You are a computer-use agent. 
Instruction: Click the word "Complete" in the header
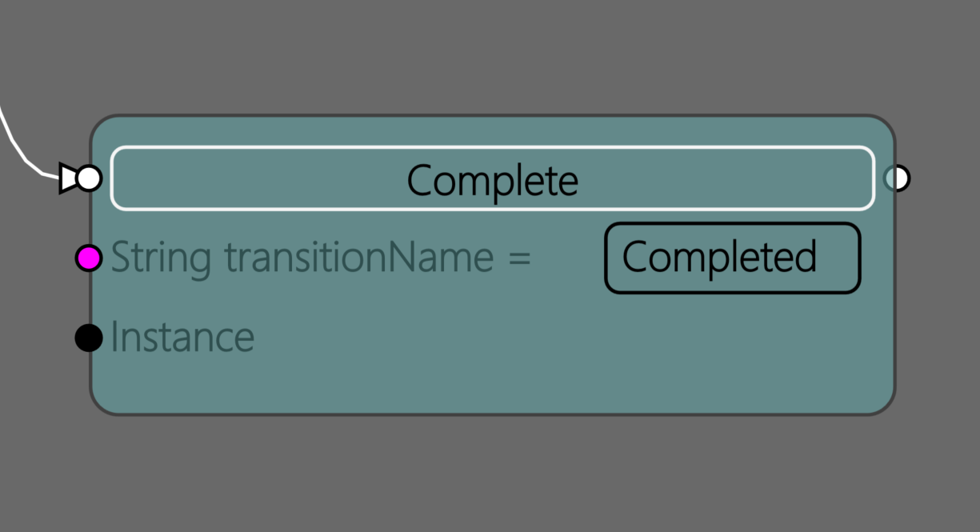tap(492, 180)
